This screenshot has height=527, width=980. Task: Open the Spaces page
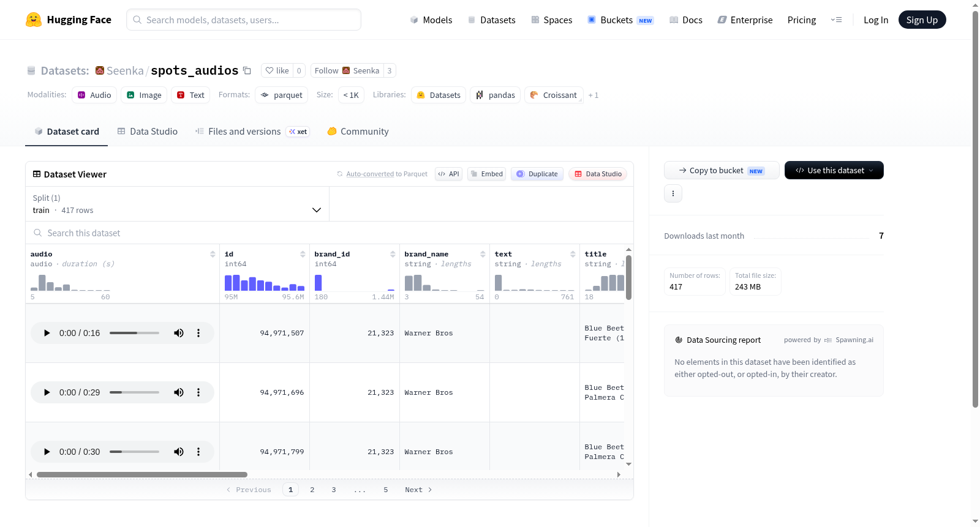pos(551,20)
